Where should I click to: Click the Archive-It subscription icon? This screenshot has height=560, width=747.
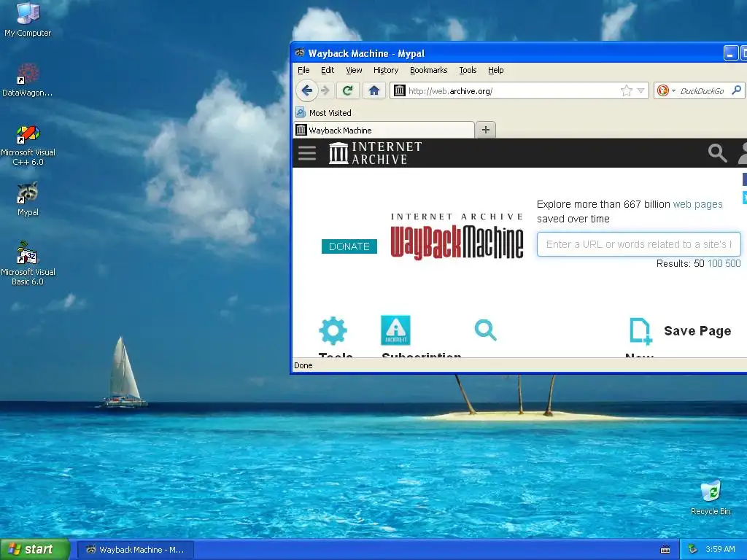point(395,330)
